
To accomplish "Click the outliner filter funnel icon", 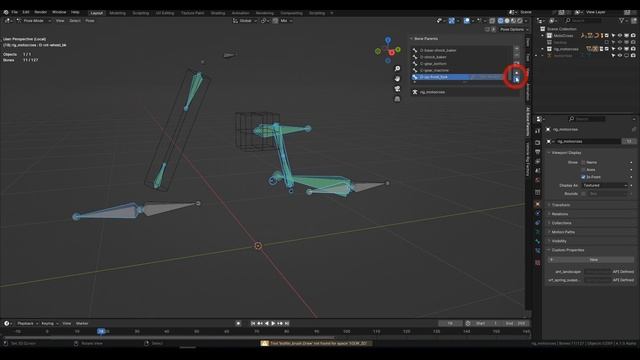I will click(x=622, y=20).
